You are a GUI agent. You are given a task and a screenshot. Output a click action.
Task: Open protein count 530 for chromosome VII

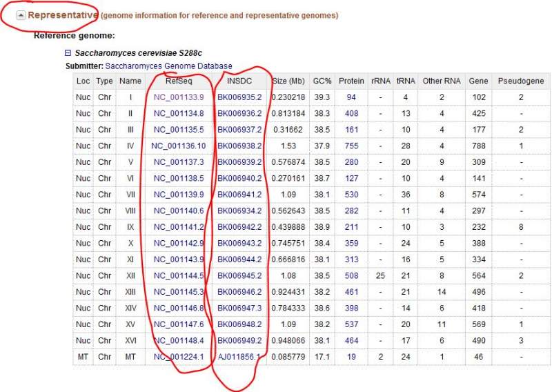(351, 195)
